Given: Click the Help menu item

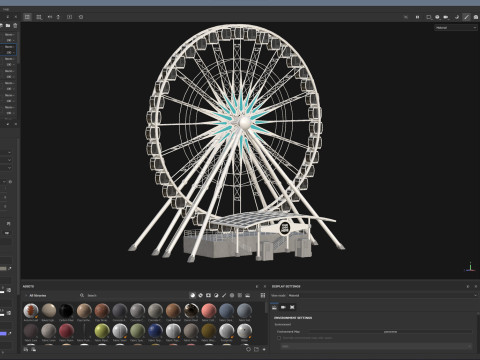Looking at the screenshot, I should point(6,9).
